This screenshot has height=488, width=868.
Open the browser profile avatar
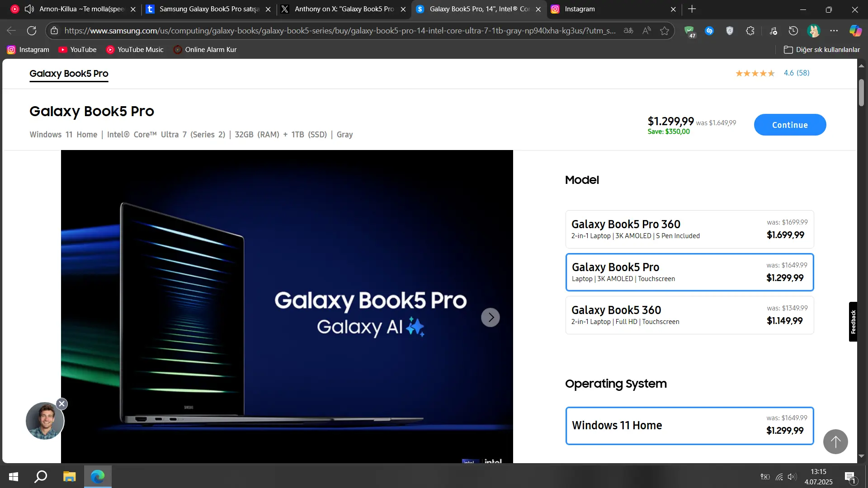point(814,31)
